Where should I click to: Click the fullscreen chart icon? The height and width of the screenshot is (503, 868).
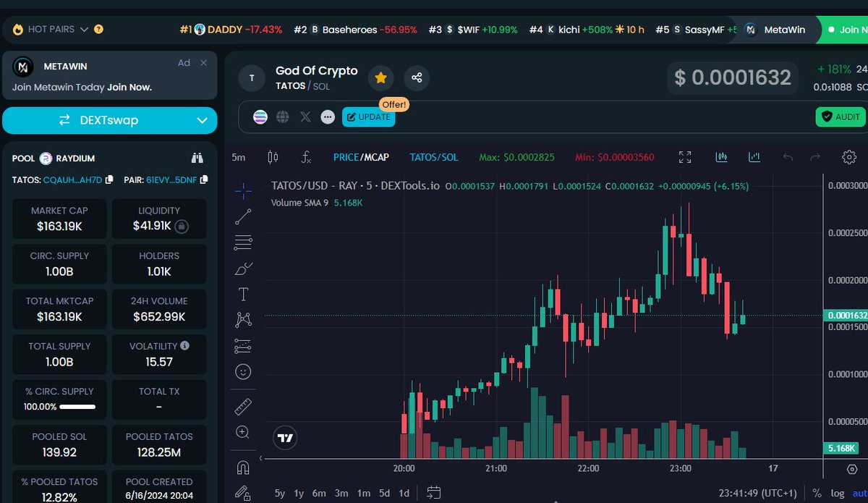click(x=685, y=157)
